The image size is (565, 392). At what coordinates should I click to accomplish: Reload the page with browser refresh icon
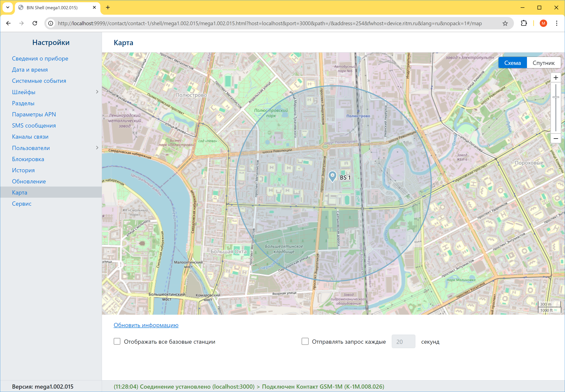tap(35, 23)
